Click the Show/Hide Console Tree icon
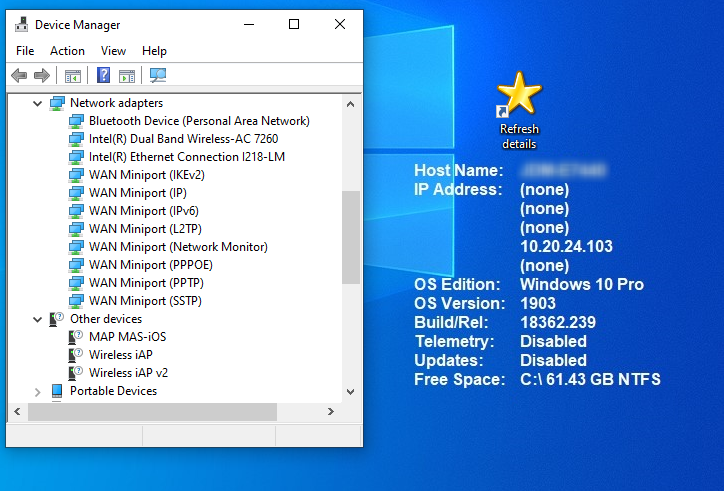 click(72, 75)
